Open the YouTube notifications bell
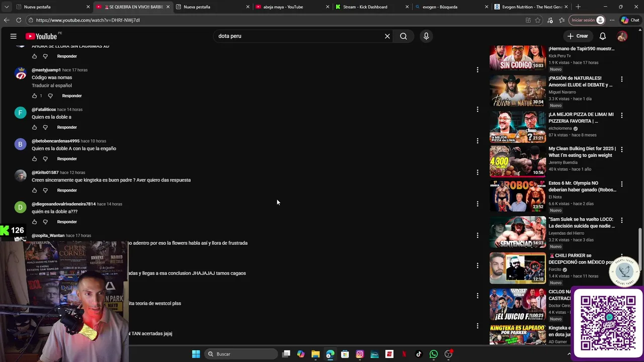 (x=603, y=36)
